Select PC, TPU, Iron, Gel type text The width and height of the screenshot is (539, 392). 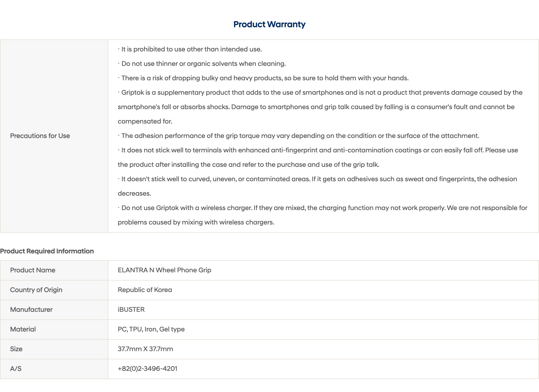click(151, 329)
